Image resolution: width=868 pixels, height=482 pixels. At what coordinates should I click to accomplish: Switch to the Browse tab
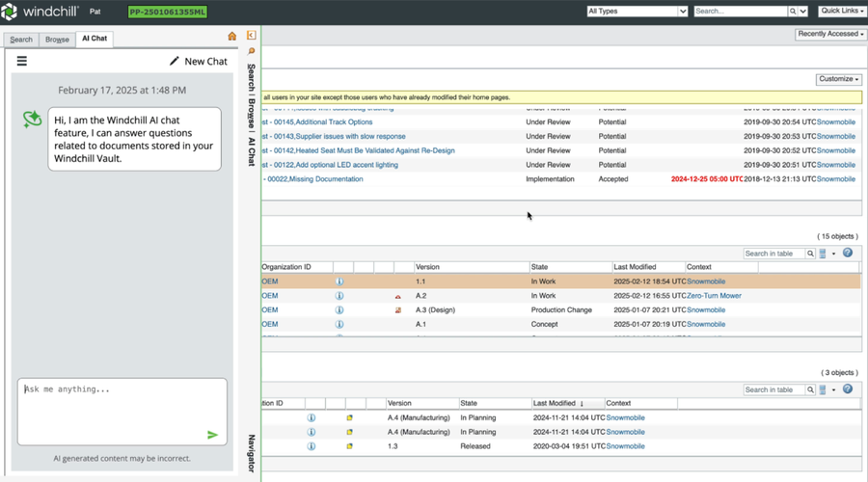(57, 40)
